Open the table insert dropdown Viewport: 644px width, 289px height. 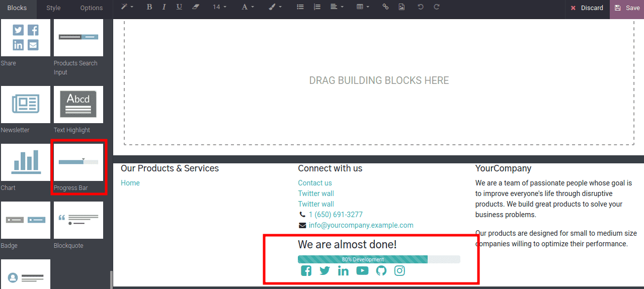pos(363,7)
